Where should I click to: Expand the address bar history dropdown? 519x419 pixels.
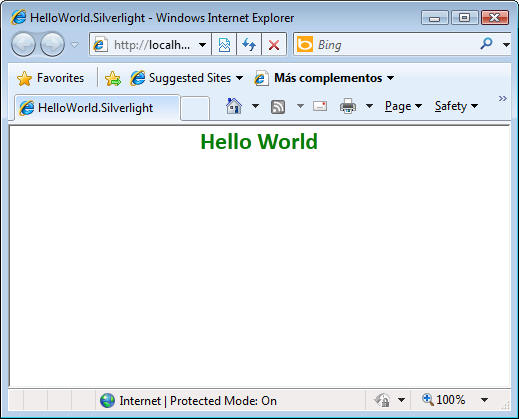point(202,44)
